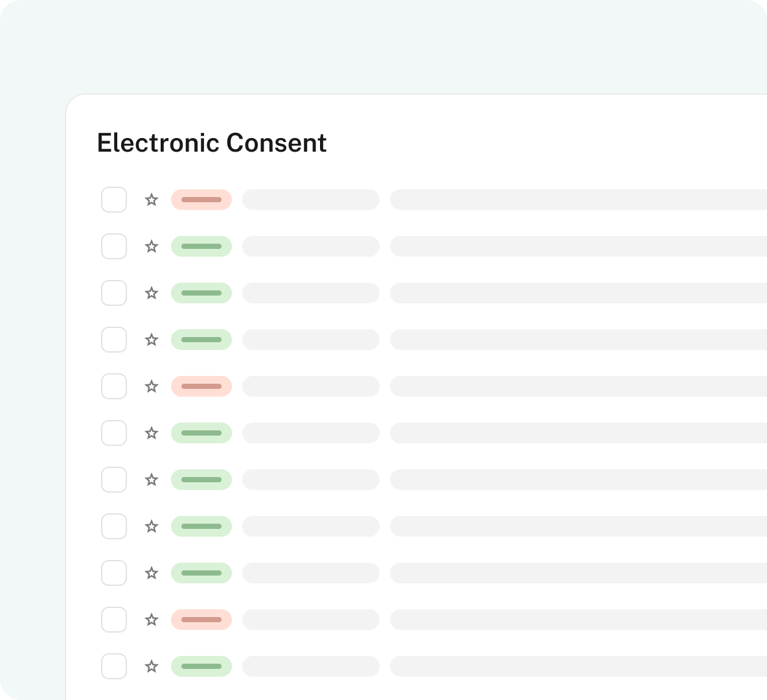Star the first consent row

tap(152, 200)
